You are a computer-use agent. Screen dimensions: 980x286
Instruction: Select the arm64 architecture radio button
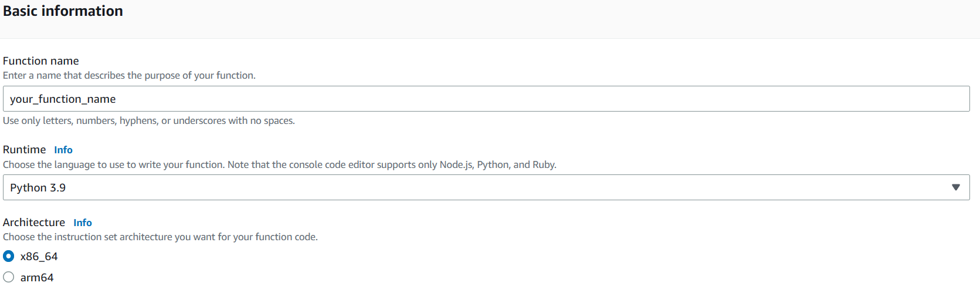click(9, 277)
